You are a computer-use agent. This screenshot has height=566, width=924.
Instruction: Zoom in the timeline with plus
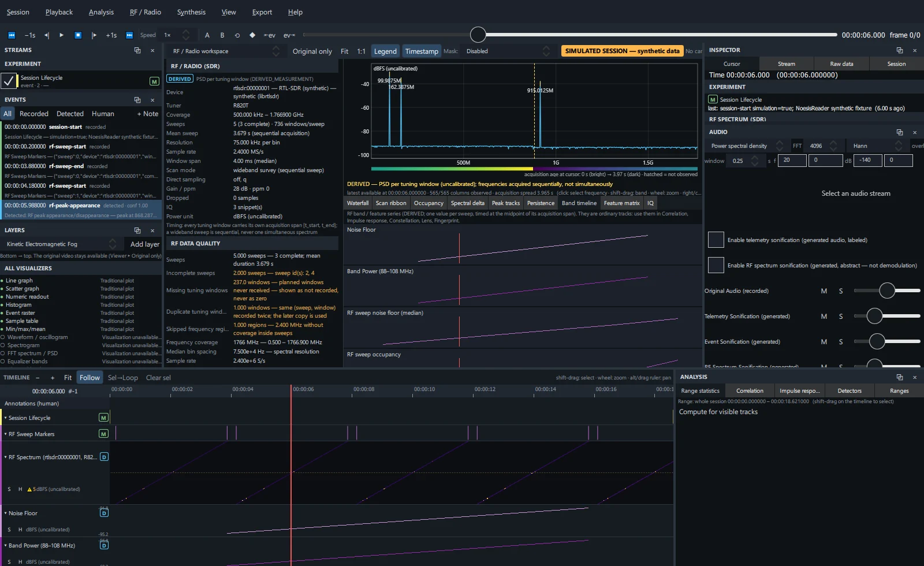click(x=53, y=378)
